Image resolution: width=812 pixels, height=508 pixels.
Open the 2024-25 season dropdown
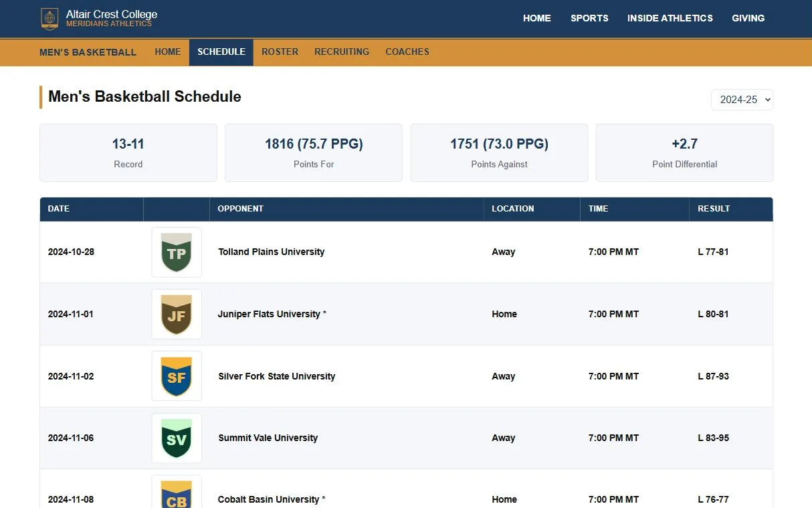[742, 100]
